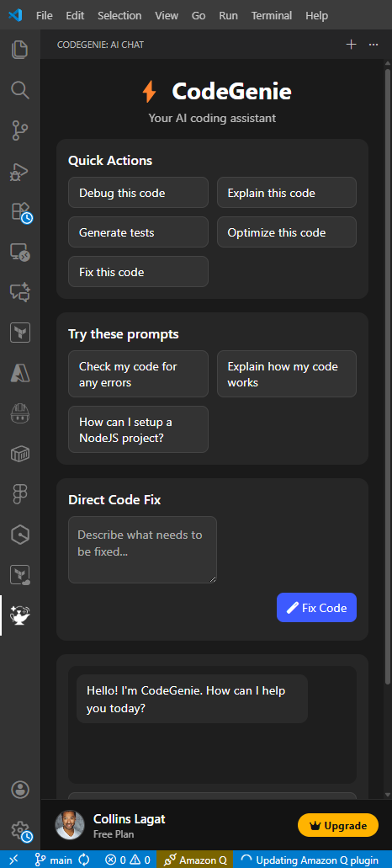Open the first Terraform icon in activity bar

[20, 333]
